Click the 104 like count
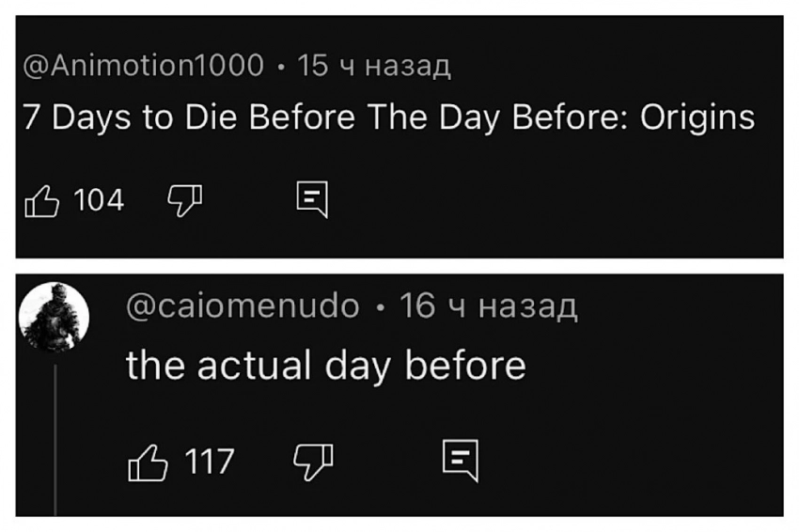799x532 pixels. 98,199
